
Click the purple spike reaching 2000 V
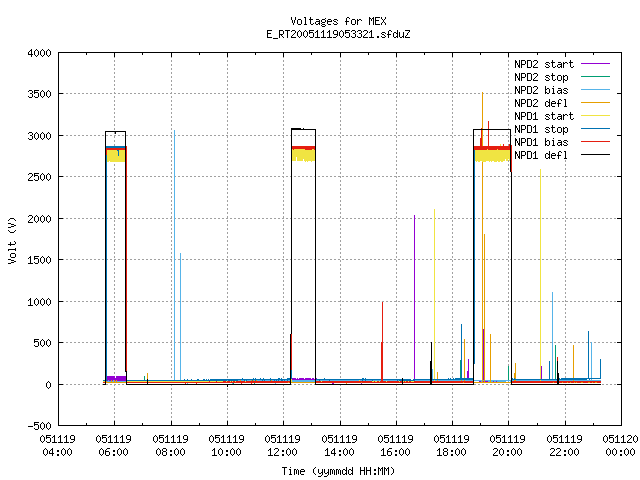point(415,298)
